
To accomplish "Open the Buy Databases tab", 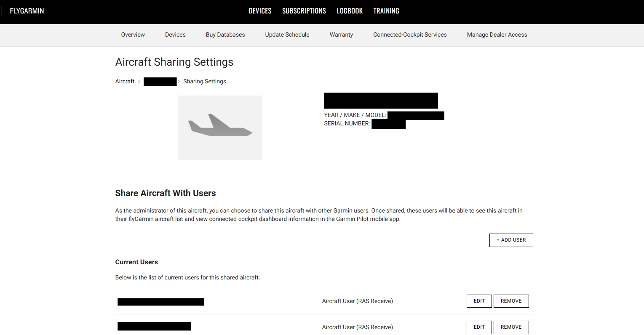I will point(225,35).
